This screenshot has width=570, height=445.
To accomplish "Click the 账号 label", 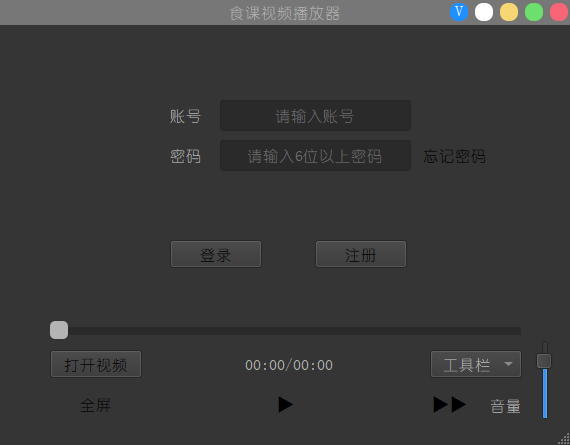I will 185,116.
